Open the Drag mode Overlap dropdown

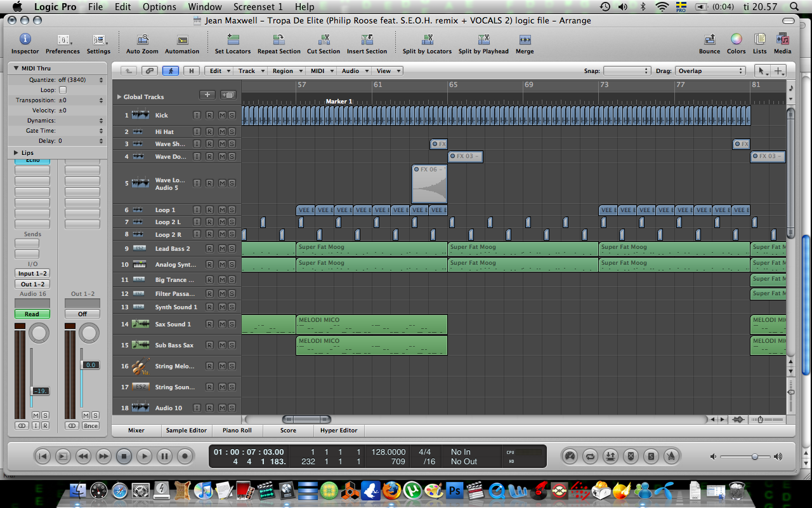click(710, 71)
